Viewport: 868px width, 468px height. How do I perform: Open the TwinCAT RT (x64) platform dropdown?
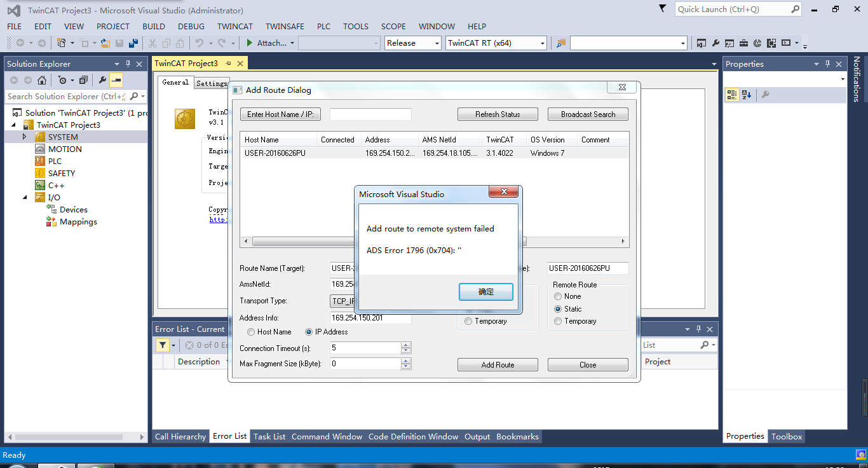[542, 43]
